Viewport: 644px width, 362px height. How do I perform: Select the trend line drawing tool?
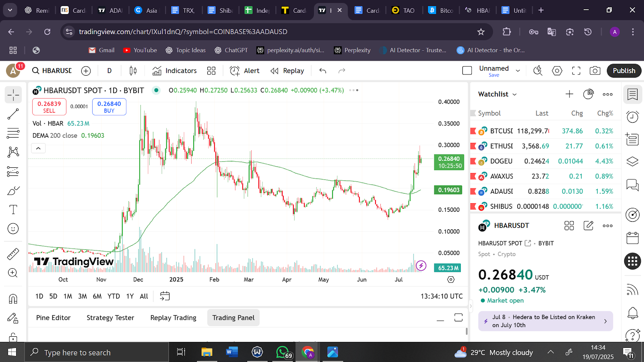click(x=13, y=114)
